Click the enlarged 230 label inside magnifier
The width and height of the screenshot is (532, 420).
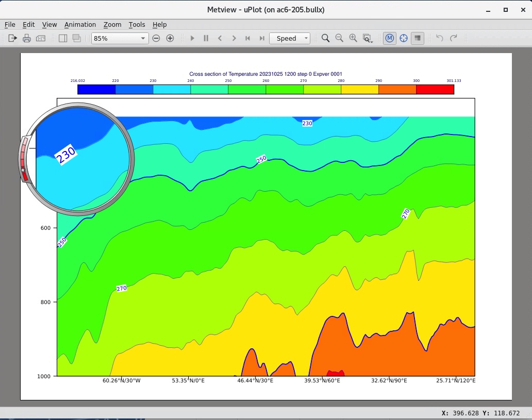[x=66, y=155]
